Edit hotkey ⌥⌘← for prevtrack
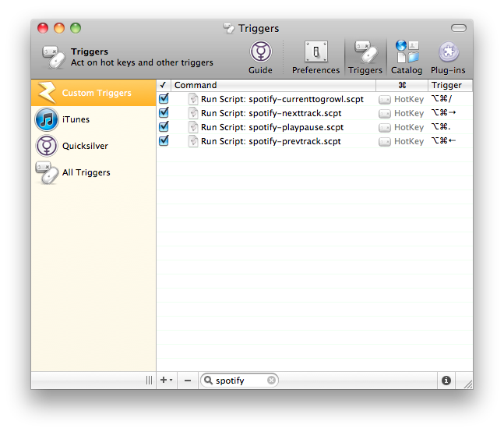This screenshot has width=504, height=432. (443, 141)
